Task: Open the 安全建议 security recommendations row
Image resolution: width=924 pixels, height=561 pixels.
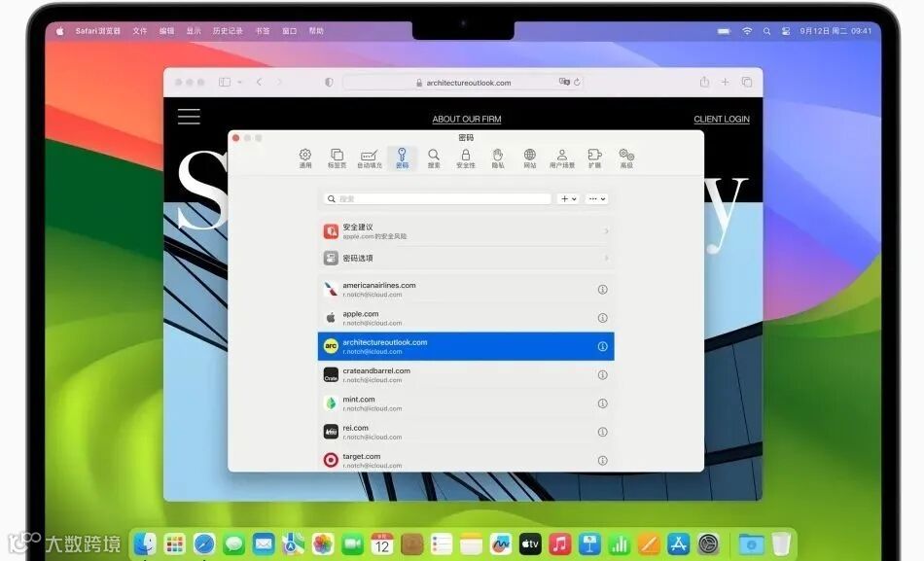Action: (466, 231)
